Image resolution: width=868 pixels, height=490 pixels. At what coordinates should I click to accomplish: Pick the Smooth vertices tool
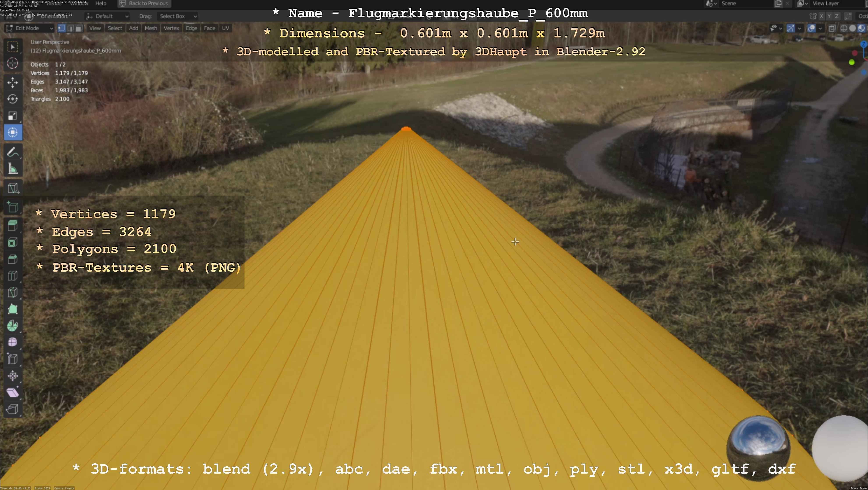(13, 342)
